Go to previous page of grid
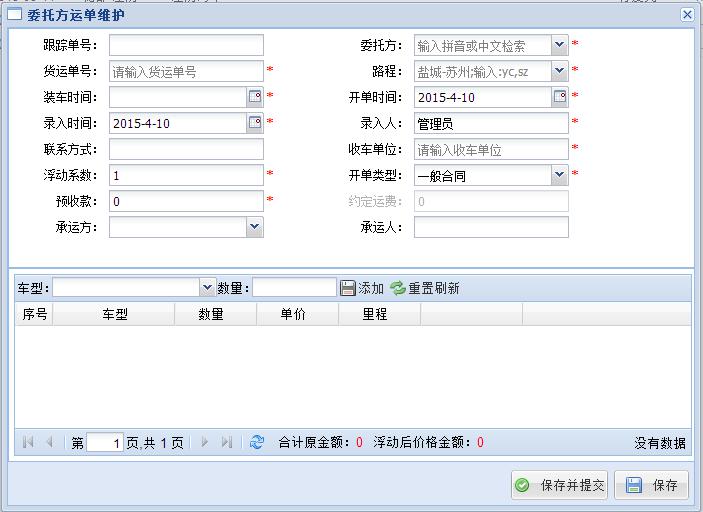This screenshot has height=512, width=703. (x=48, y=442)
